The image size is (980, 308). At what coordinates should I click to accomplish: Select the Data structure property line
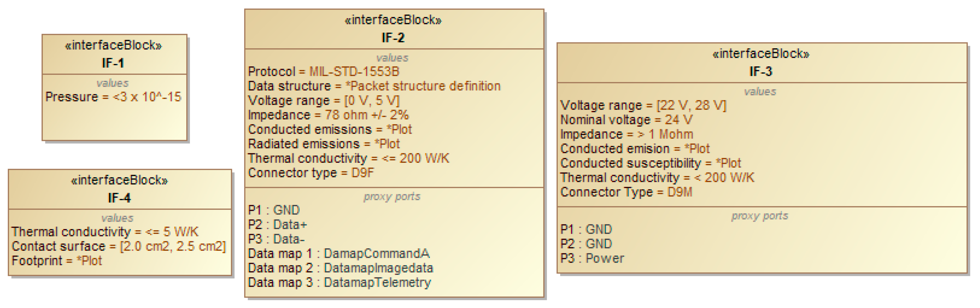point(374,86)
